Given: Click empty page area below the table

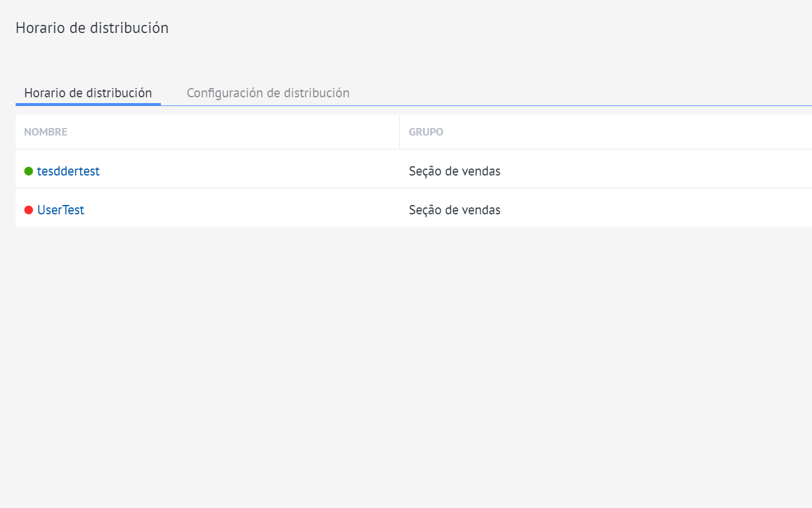Looking at the screenshot, I should pyautogui.click(x=405, y=359).
